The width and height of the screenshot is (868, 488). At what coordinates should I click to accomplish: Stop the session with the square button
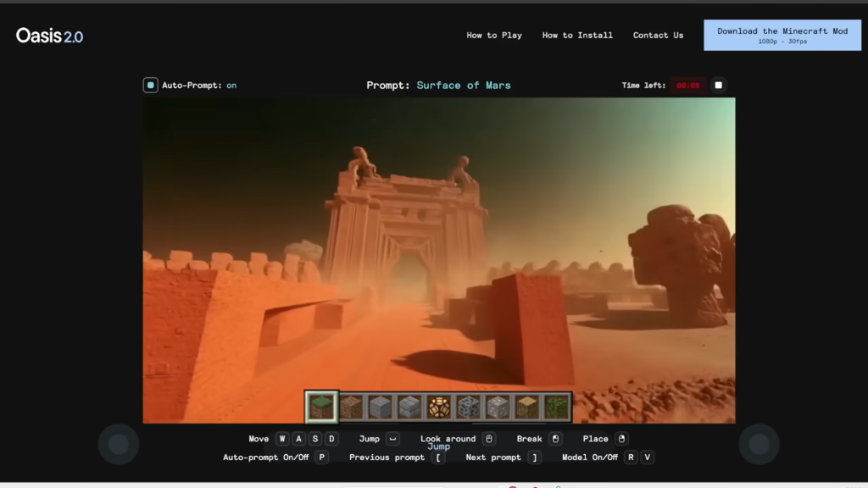(x=718, y=86)
